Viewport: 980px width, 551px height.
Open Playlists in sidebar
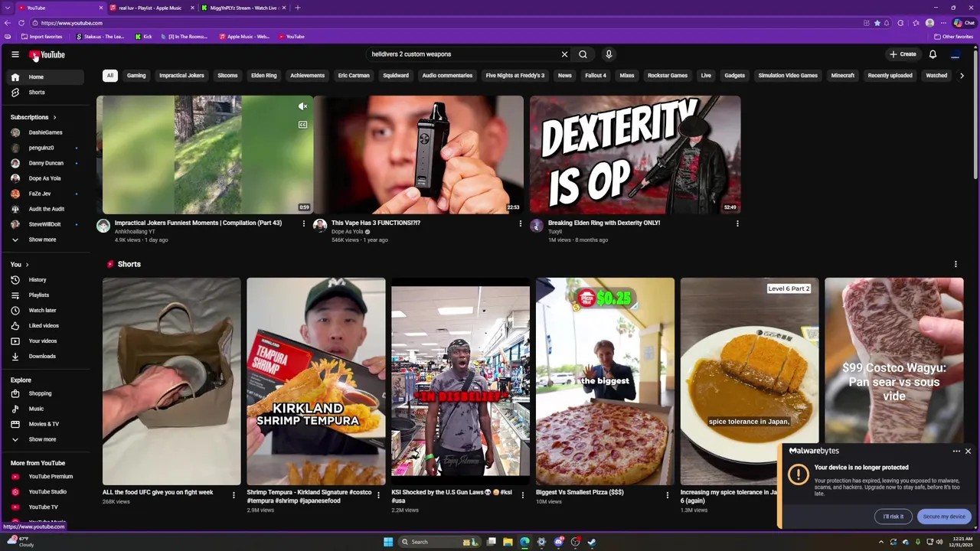(46, 295)
